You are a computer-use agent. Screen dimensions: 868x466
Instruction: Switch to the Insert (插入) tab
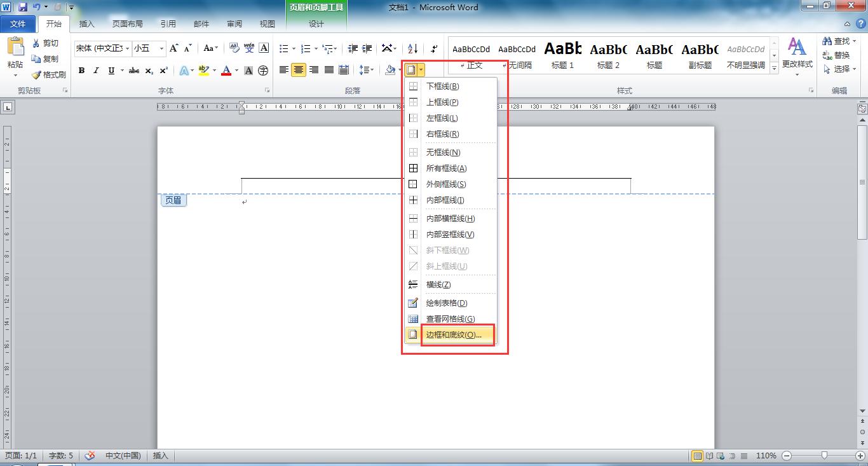(86, 24)
